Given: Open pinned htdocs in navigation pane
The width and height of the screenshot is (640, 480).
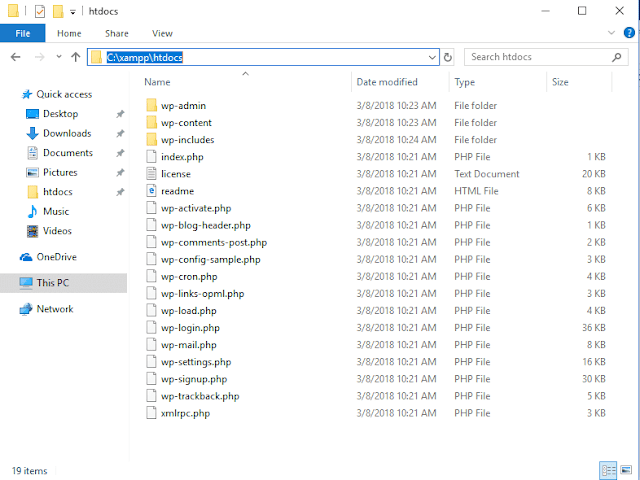Looking at the screenshot, I should (58, 192).
